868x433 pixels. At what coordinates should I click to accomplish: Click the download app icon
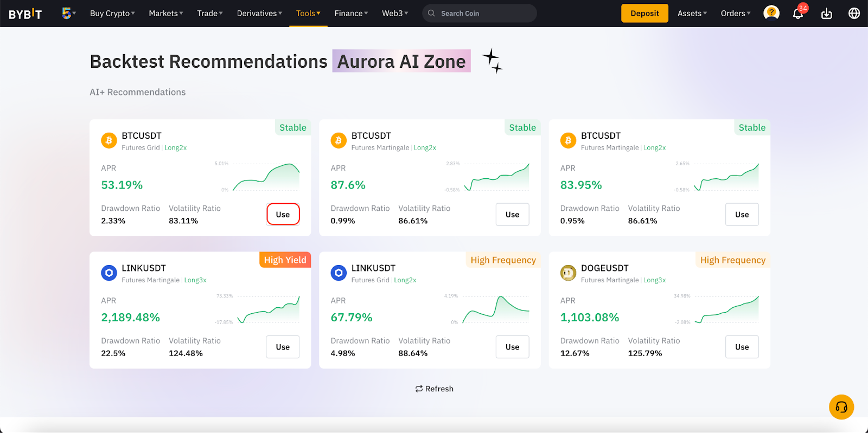click(x=826, y=14)
